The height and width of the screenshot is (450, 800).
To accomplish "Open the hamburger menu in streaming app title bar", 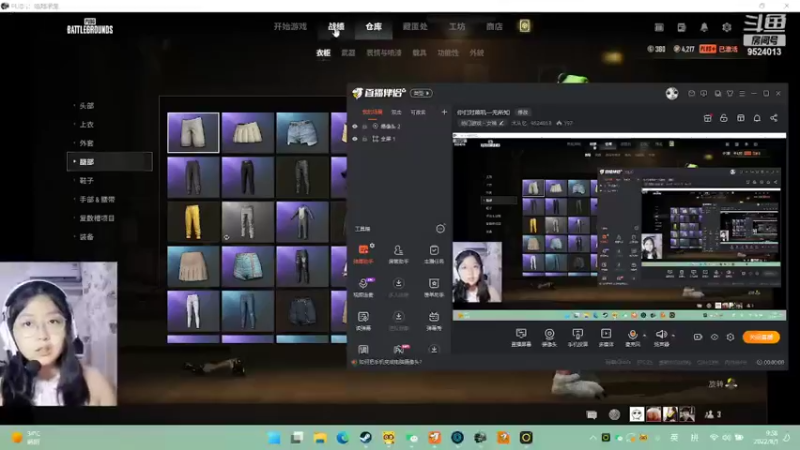I will tap(742, 93).
